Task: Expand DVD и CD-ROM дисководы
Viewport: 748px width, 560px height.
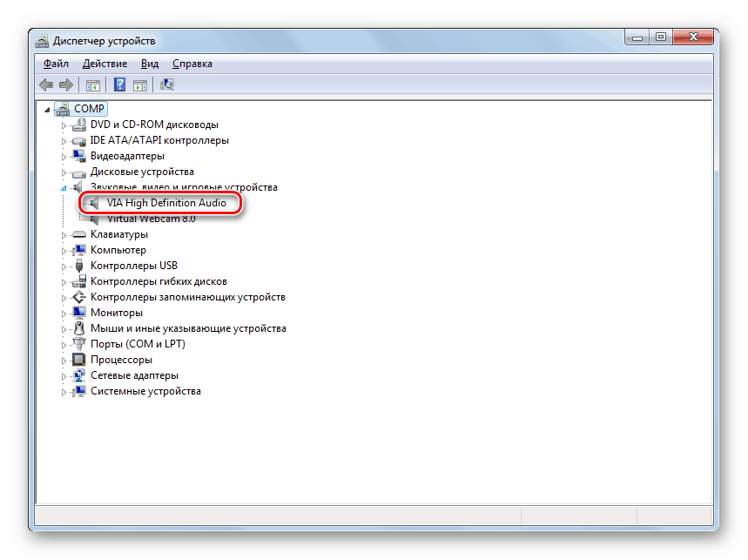Action: pos(64,126)
